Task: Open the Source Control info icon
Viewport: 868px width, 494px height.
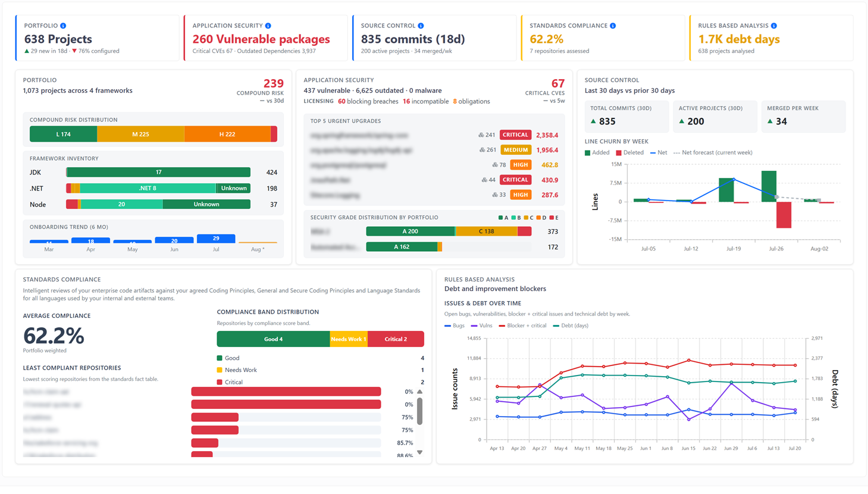Action: click(x=421, y=26)
